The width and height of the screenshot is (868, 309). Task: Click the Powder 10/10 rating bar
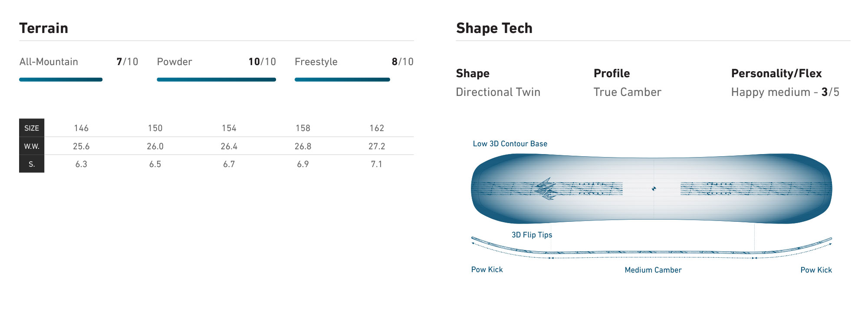coord(216,79)
